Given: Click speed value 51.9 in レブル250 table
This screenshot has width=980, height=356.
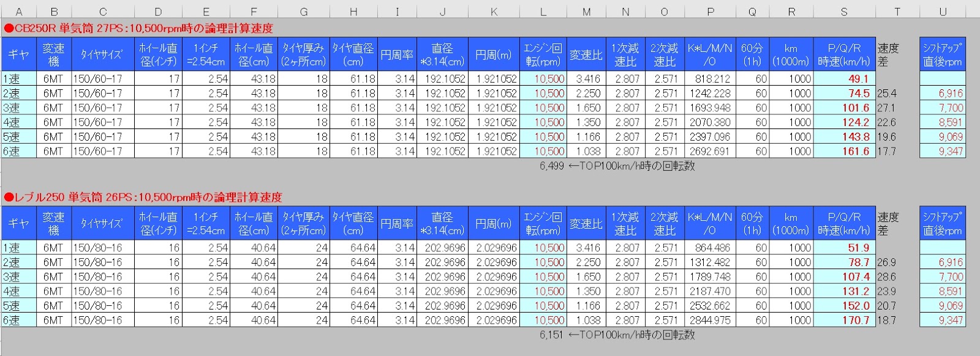Looking at the screenshot, I should click(844, 248).
